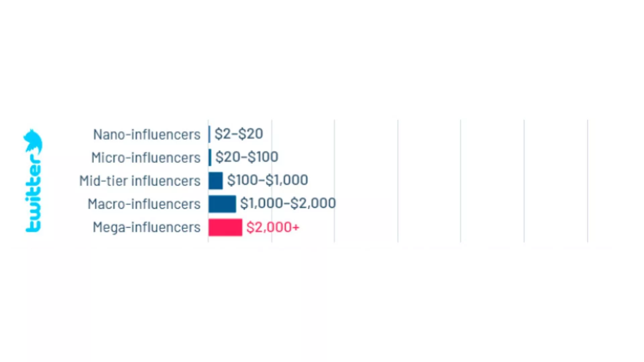Click the $1,000–$2,000 price label
This screenshot has width=644, height=362.
288,203
